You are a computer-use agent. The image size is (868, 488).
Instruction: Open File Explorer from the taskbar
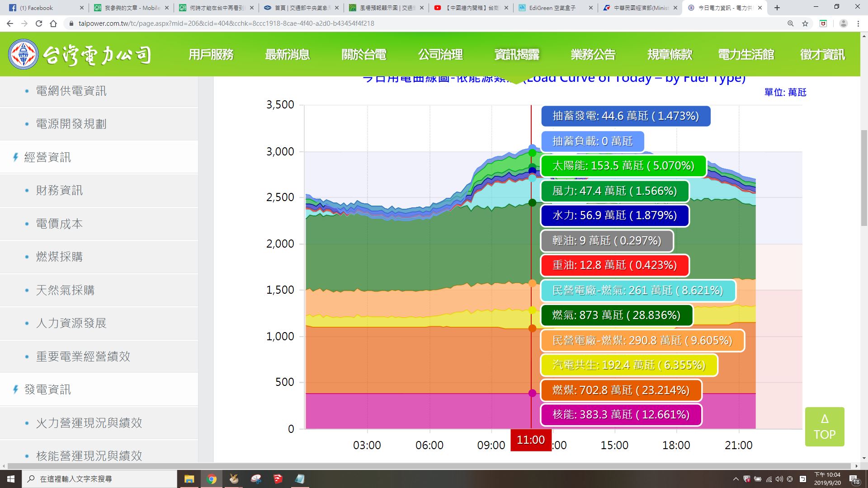(x=189, y=479)
